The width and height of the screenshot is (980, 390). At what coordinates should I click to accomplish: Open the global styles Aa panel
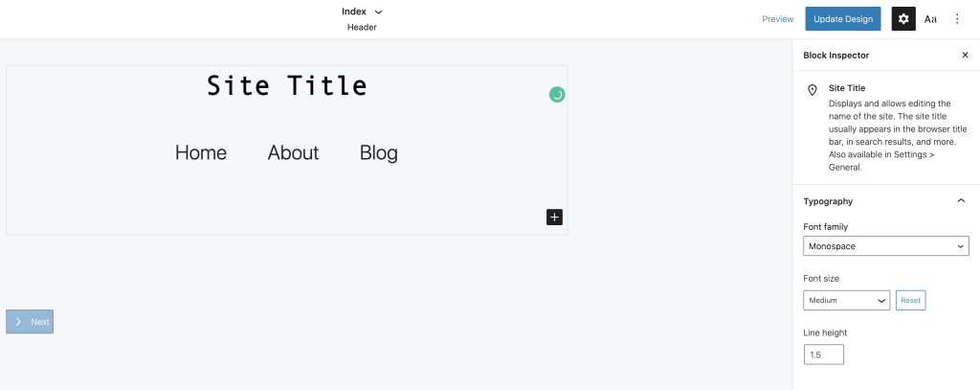point(930,19)
